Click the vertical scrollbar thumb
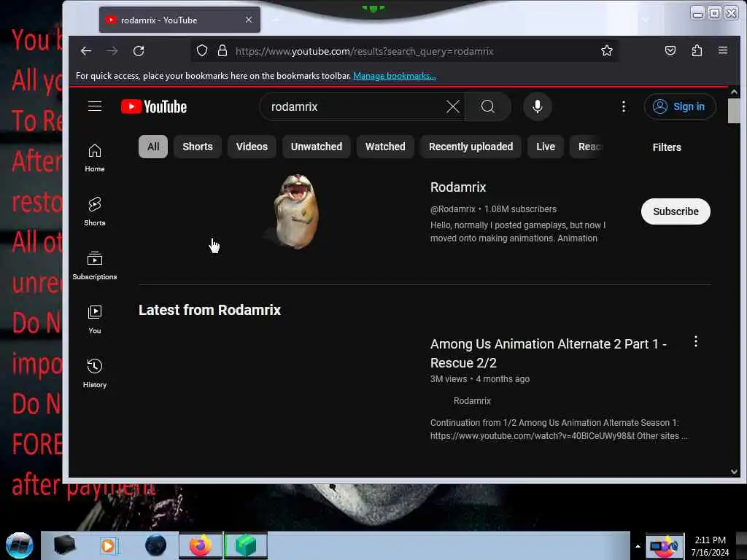 point(734,111)
